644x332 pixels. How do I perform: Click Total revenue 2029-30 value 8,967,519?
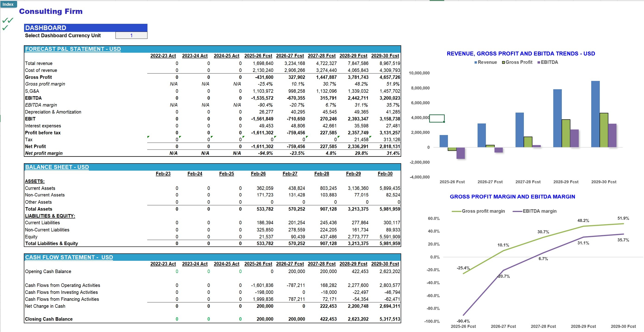(390, 63)
